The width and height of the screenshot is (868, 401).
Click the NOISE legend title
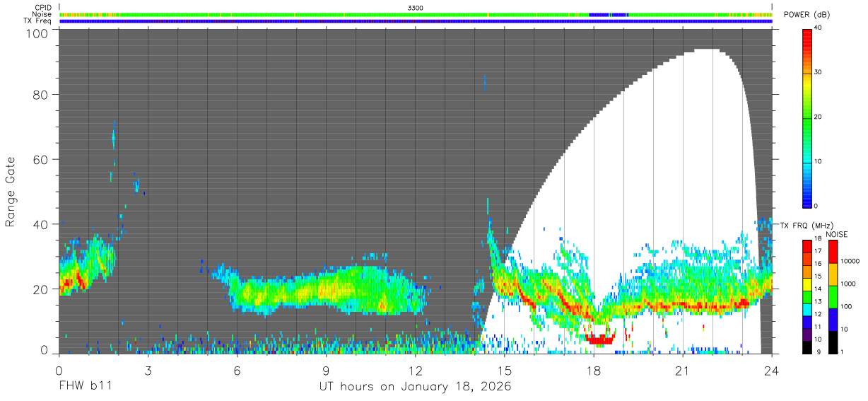click(836, 234)
